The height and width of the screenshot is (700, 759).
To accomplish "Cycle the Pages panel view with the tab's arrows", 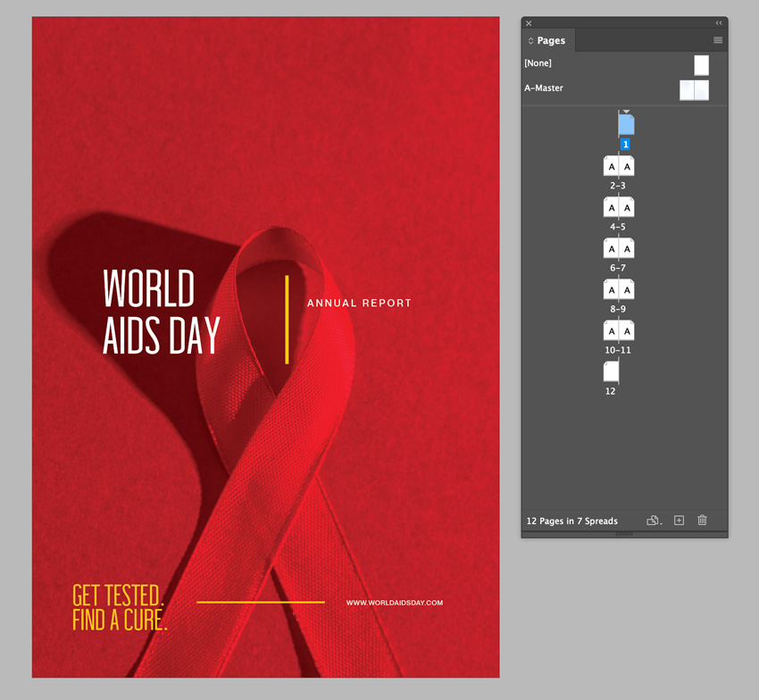I will coord(530,41).
